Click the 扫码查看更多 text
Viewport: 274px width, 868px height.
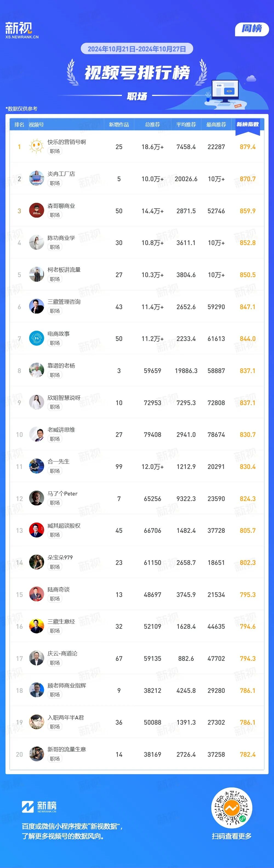click(x=232, y=836)
